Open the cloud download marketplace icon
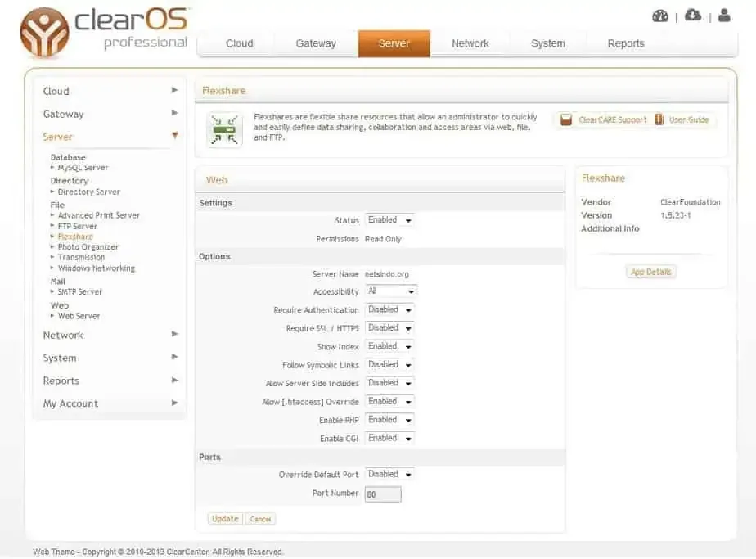 click(x=693, y=16)
